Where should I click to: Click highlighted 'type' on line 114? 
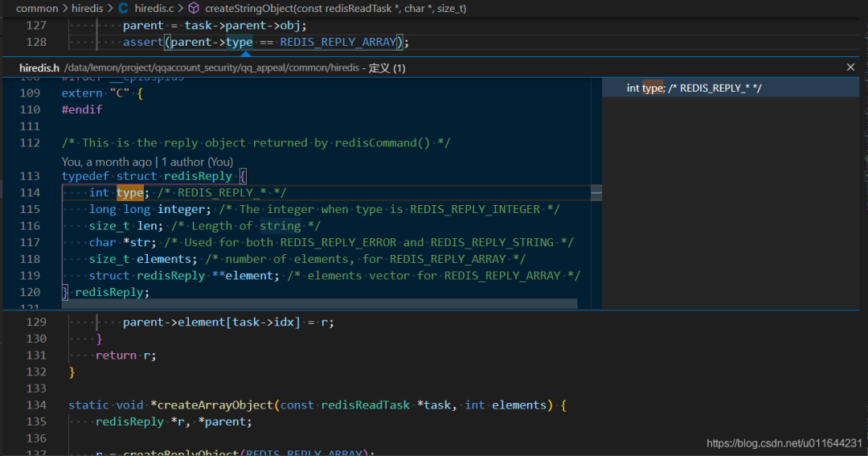pos(129,192)
